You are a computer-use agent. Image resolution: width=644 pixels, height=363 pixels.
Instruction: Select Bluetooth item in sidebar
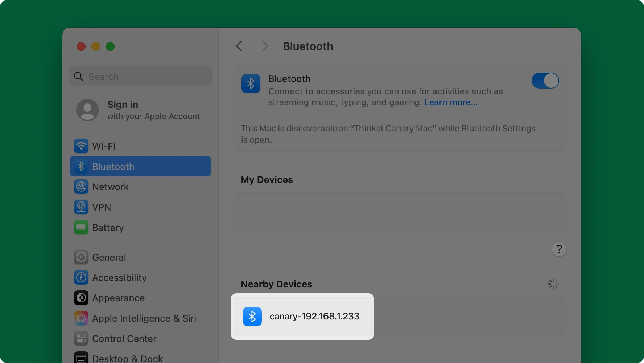point(140,166)
